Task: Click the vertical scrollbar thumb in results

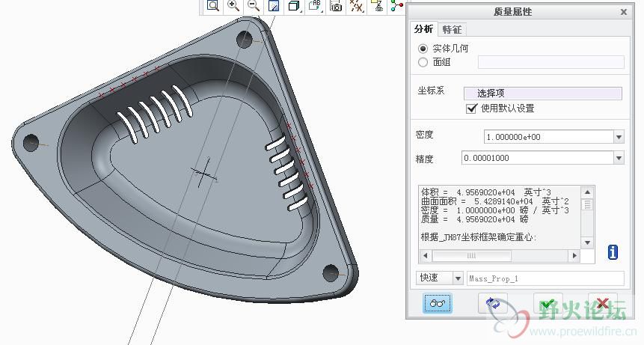Action: coord(587,204)
